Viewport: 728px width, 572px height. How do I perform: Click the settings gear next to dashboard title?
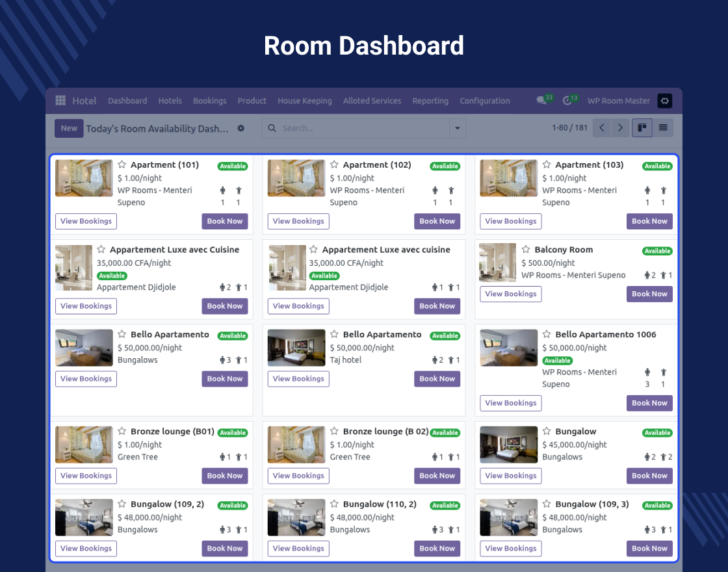pos(241,129)
